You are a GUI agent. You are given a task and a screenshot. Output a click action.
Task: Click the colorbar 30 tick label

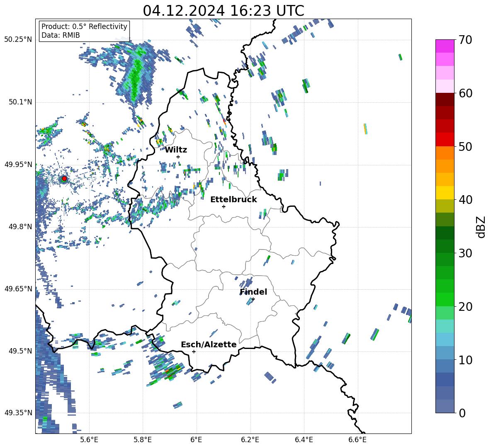(x=466, y=253)
